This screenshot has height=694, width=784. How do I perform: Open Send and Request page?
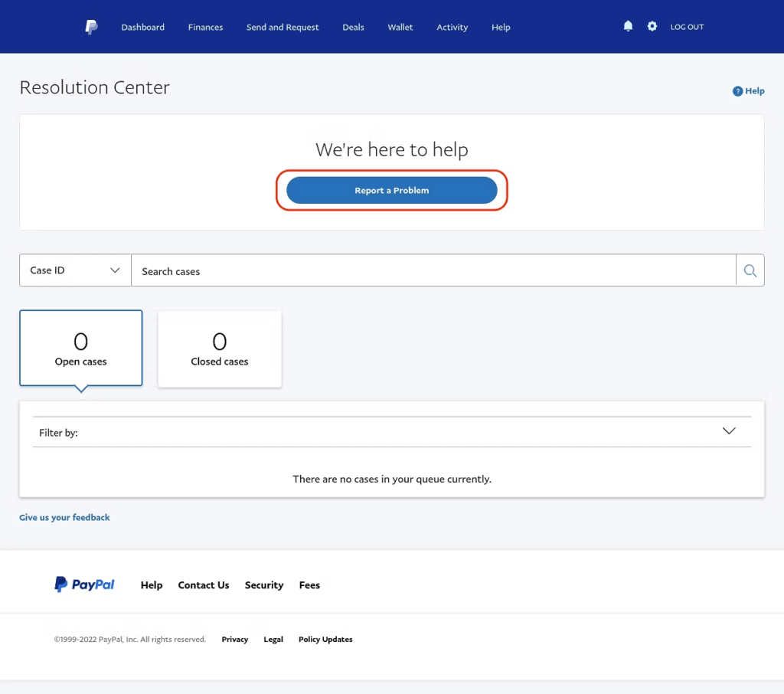coord(283,27)
